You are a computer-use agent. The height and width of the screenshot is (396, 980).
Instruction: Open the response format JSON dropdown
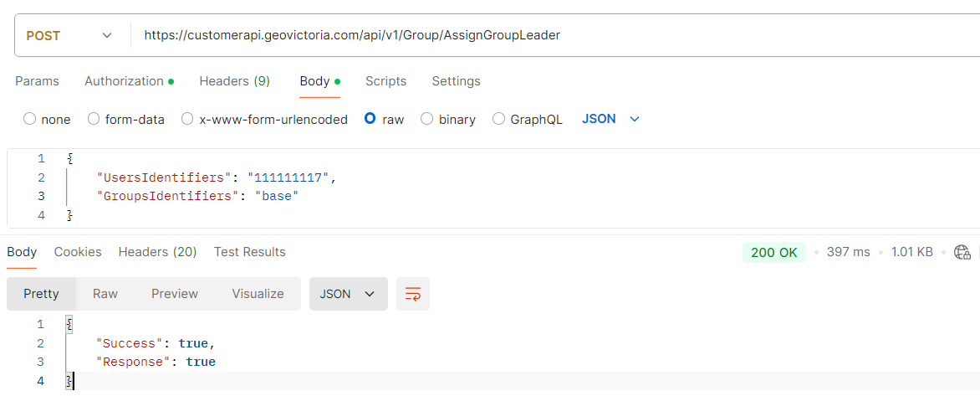(x=348, y=294)
